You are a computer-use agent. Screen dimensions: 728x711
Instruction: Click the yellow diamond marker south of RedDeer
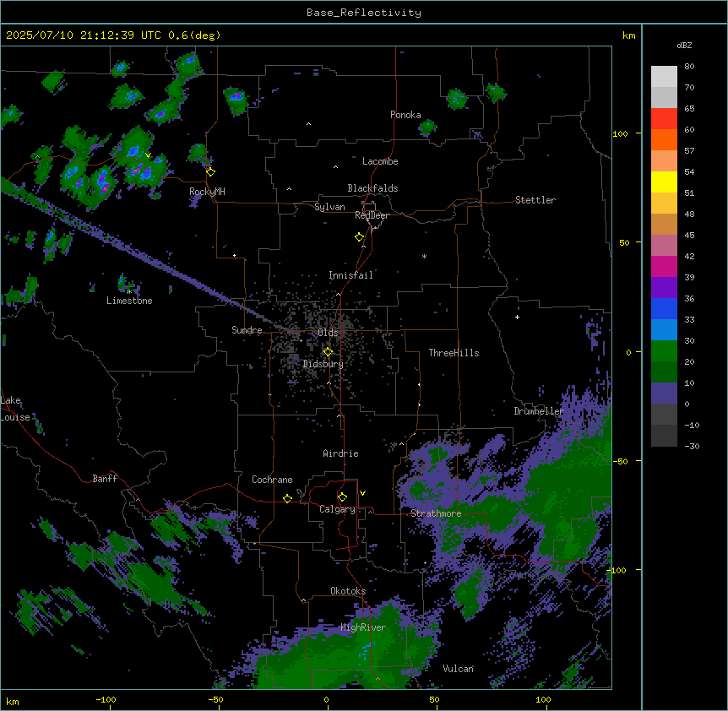(360, 237)
